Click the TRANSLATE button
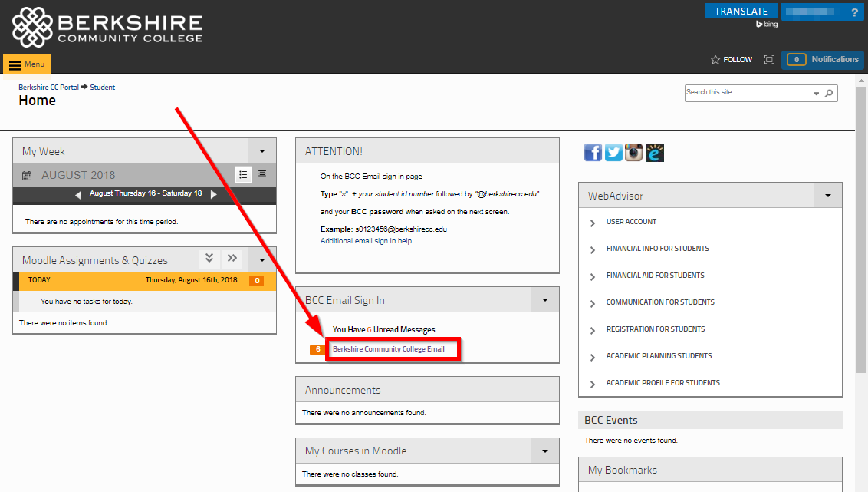 point(741,11)
